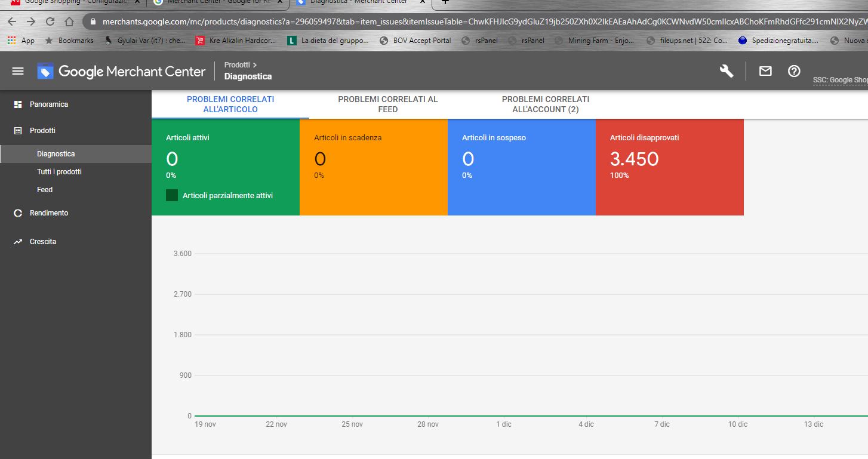Switch to Problemi correlati all'account tab
Image resolution: width=868 pixels, height=459 pixels.
click(x=545, y=104)
